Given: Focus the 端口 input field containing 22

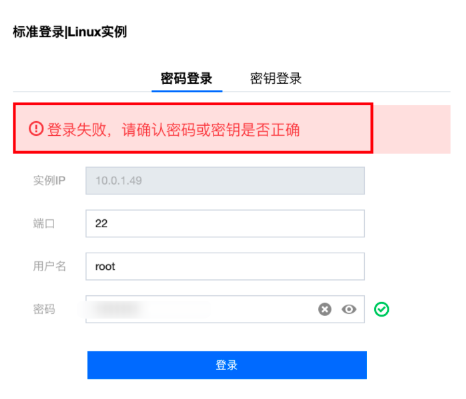Looking at the screenshot, I should click(x=225, y=223).
